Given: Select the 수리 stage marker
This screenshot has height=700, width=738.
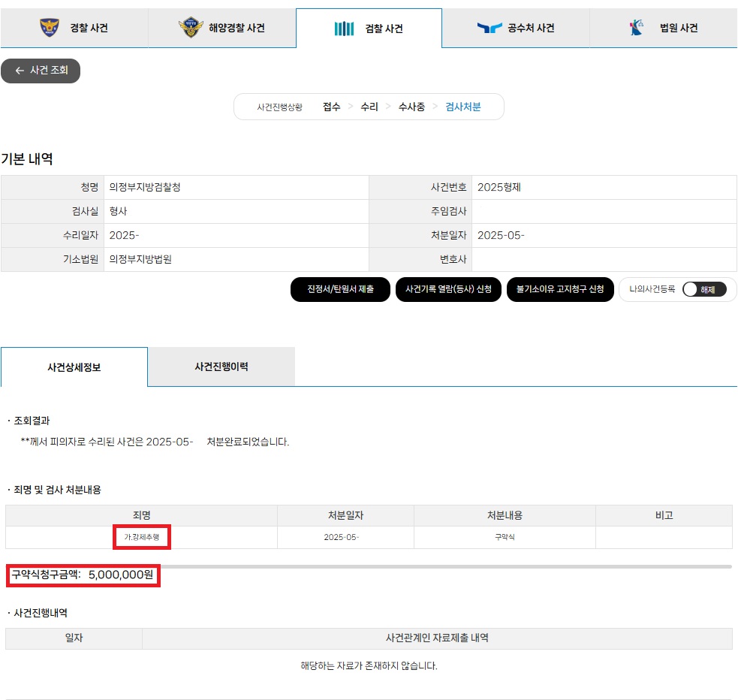Looking at the screenshot, I should [369, 107].
